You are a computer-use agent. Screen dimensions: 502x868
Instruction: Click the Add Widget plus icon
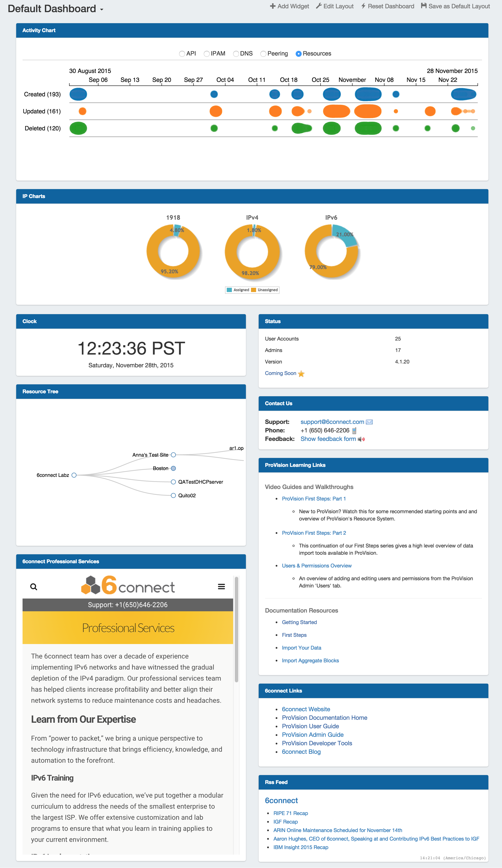tap(272, 6)
